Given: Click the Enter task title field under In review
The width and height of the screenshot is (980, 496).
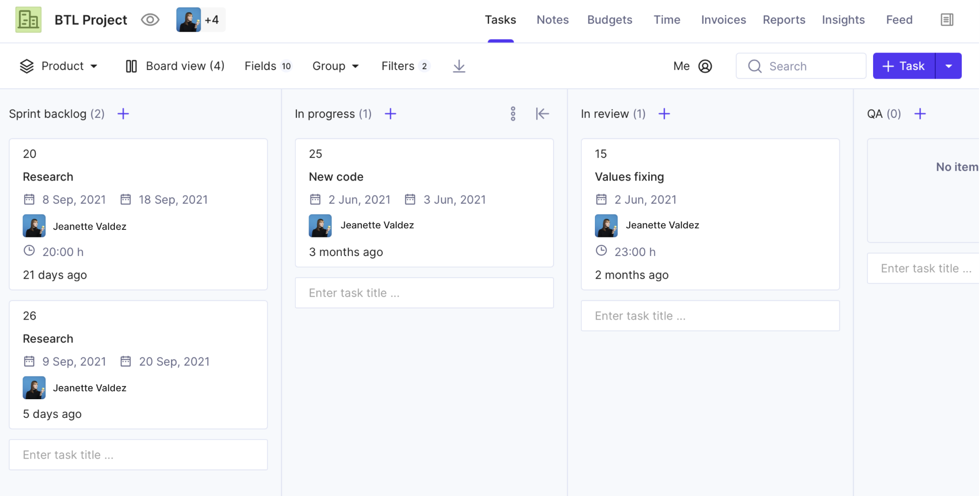Looking at the screenshot, I should click(x=710, y=316).
